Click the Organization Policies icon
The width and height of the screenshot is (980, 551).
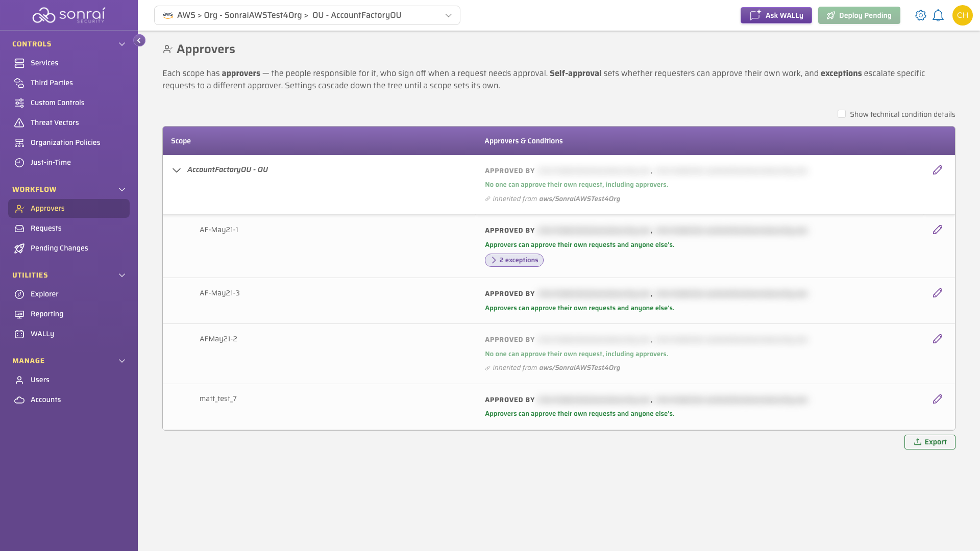(x=19, y=142)
